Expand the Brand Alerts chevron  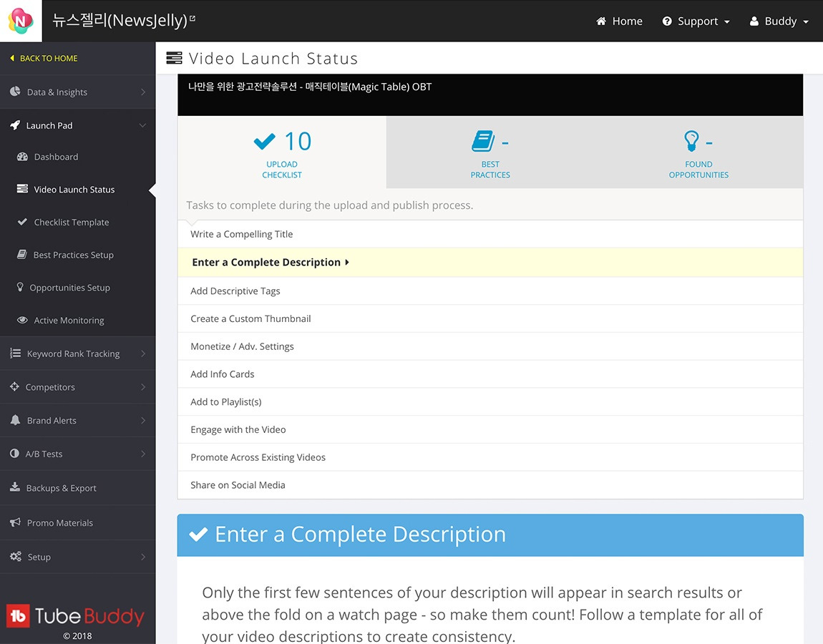click(142, 421)
